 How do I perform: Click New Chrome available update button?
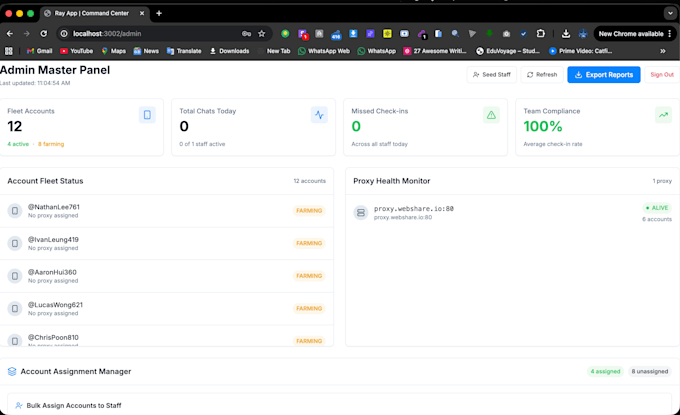coord(635,33)
